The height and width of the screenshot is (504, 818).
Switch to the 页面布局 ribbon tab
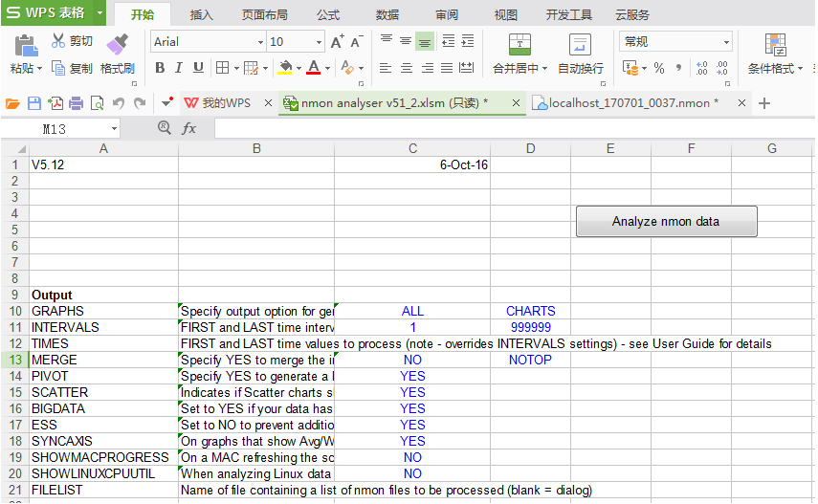pyautogui.click(x=264, y=15)
